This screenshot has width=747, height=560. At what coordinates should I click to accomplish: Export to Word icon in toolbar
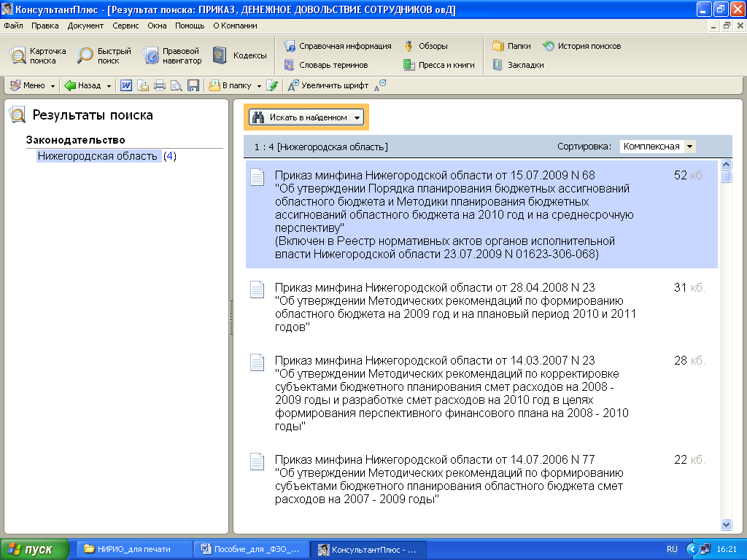(x=126, y=86)
